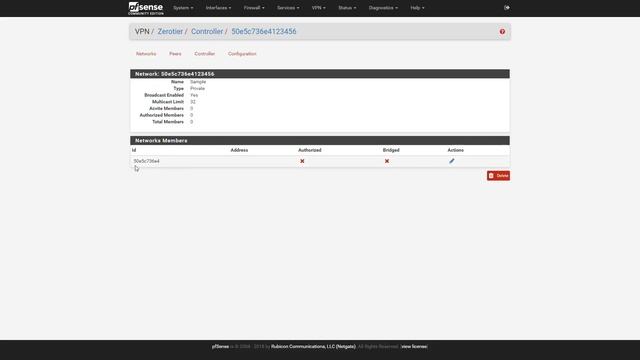
Task: Open the Diagnostics dropdown menu
Action: pyautogui.click(x=383, y=8)
